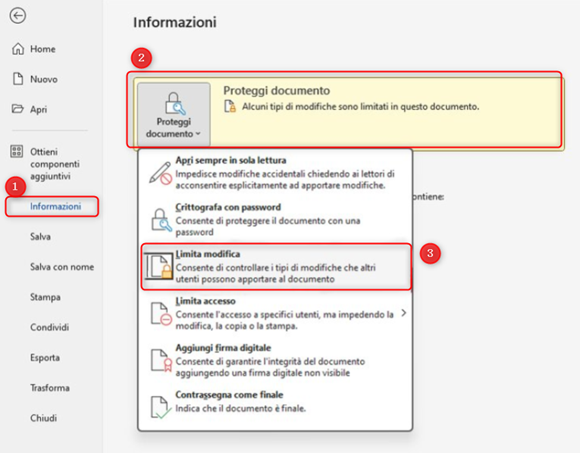Image resolution: width=580 pixels, height=453 pixels.
Task: Choose Crittografa con password
Action: pos(276,220)
